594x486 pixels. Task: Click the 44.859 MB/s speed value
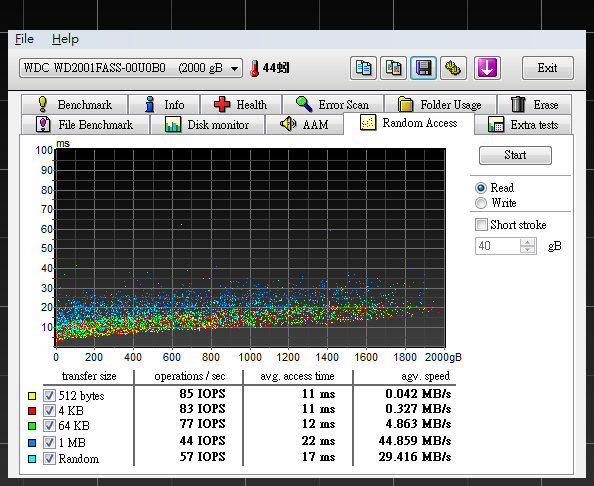point(415,441)
